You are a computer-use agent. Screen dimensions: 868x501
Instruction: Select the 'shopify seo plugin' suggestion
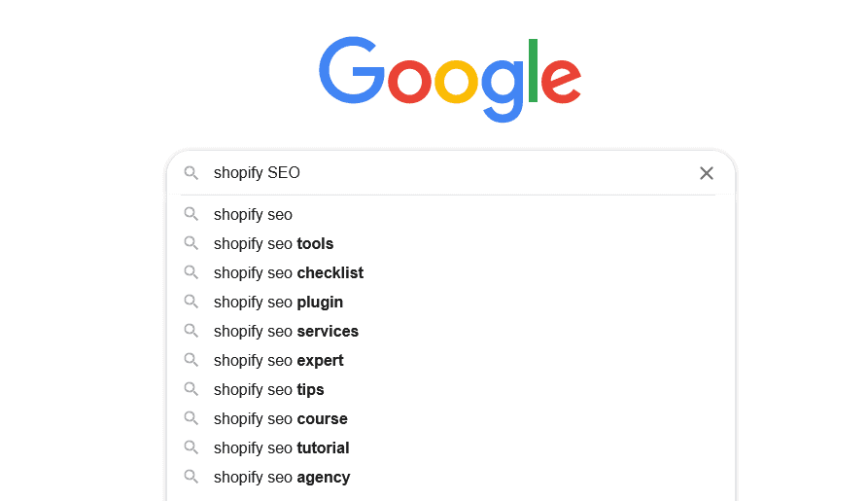point(451,302)
